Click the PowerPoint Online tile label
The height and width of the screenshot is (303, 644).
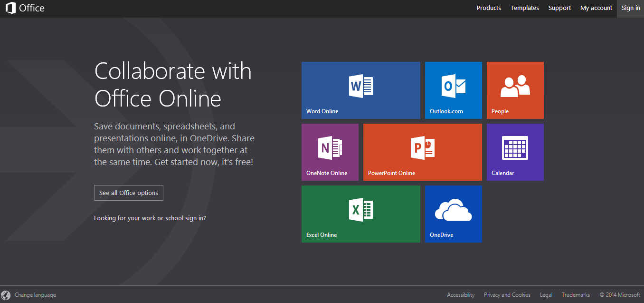point(392,173)
